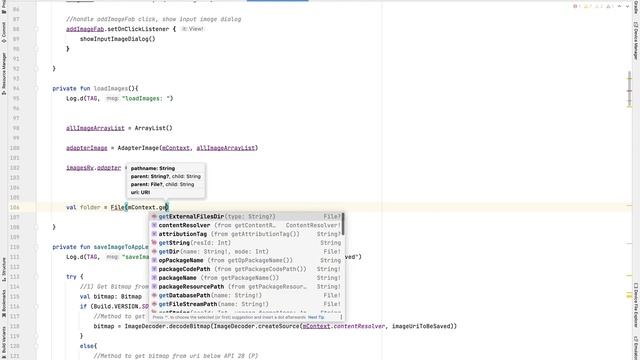Click line number 106 in gutter
The height and width of the screenshot is (360, 640).
[15, 207]
